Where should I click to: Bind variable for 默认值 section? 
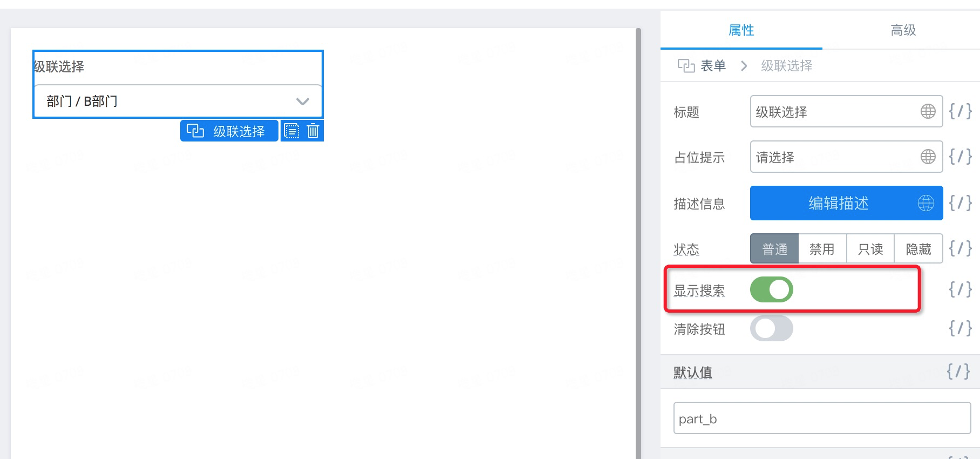point(958,372)
